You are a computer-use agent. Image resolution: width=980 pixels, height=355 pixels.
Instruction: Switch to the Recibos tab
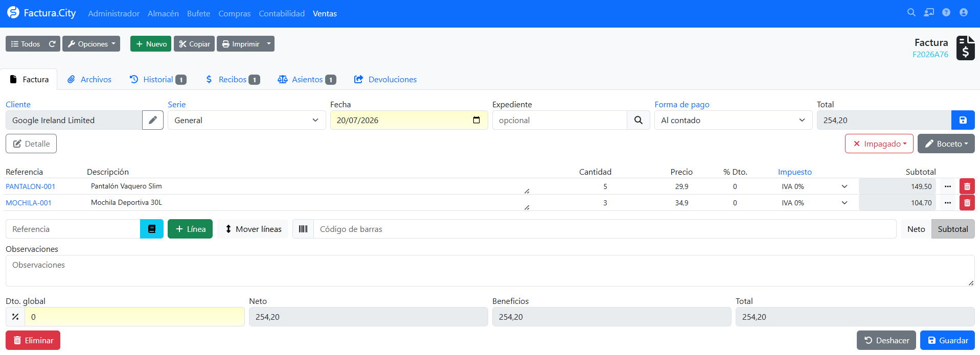click(x=233, y=79)
